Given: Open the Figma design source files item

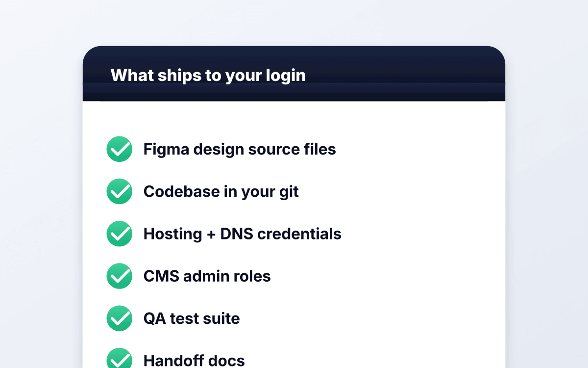Looking at the screenshot, I should pyautogui.click(x=240, y=149).
